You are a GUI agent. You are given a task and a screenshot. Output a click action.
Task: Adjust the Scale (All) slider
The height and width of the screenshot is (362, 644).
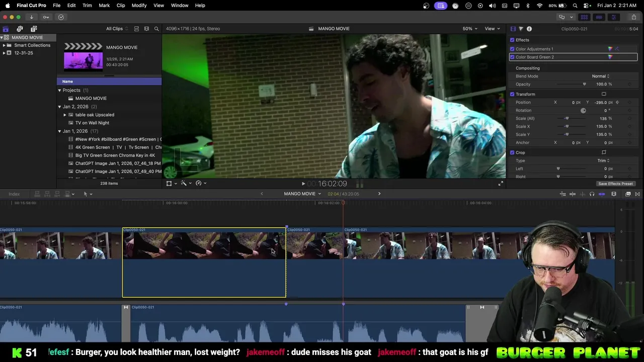567,118
